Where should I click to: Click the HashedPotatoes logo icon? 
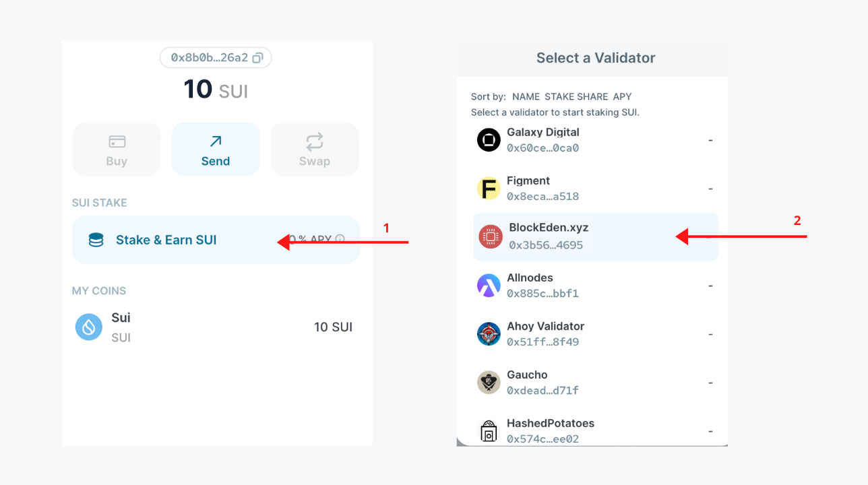(489, 431)
